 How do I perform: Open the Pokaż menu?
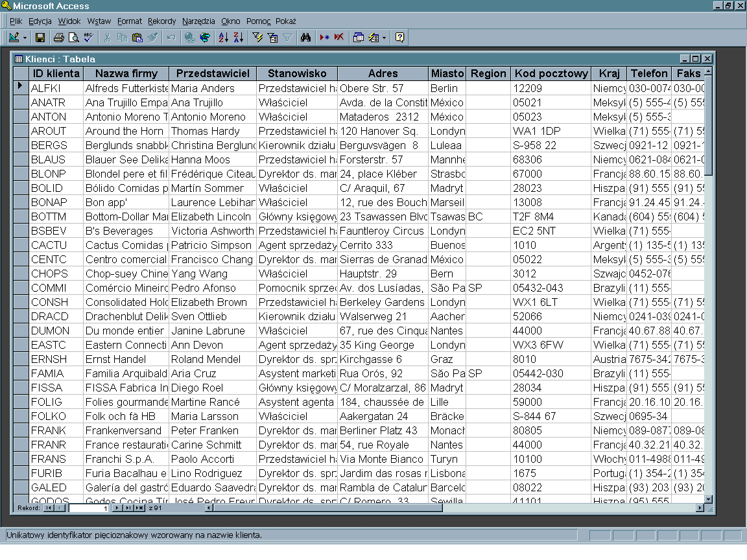(x=286, y=21)
